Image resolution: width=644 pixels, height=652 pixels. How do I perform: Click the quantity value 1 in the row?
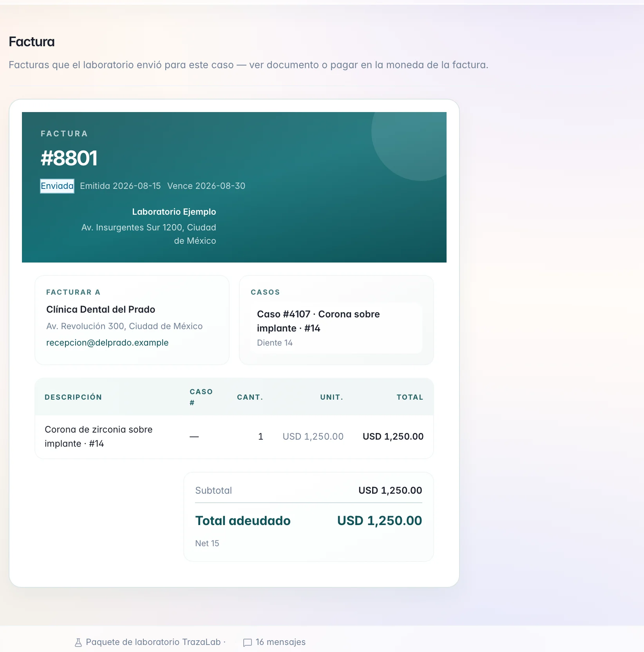coord(260,436)
